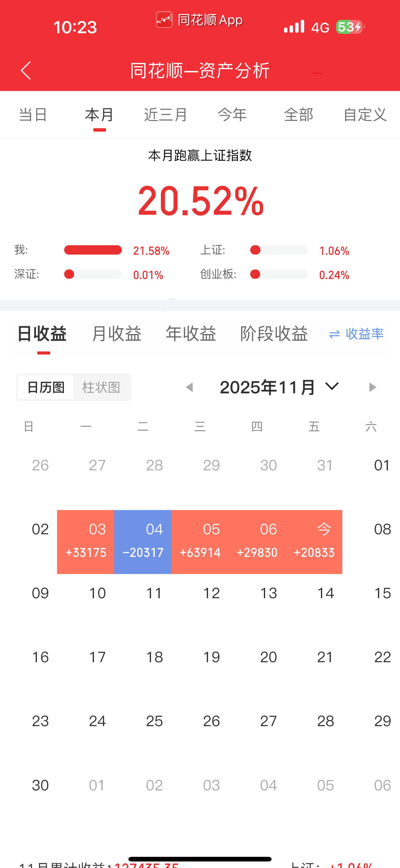Tap the cellular signal bars icon
This screenshot has height=868, width=400.
(x=294, y=27)
